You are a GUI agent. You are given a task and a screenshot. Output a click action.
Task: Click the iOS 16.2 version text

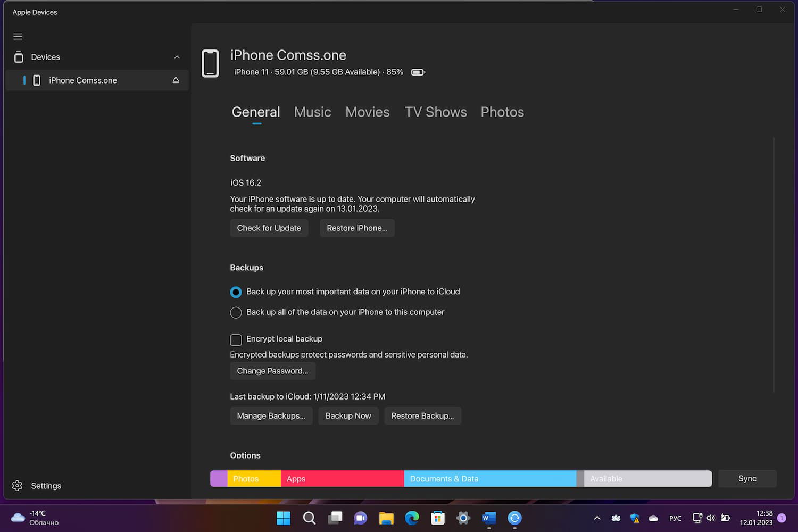point(246,182)
